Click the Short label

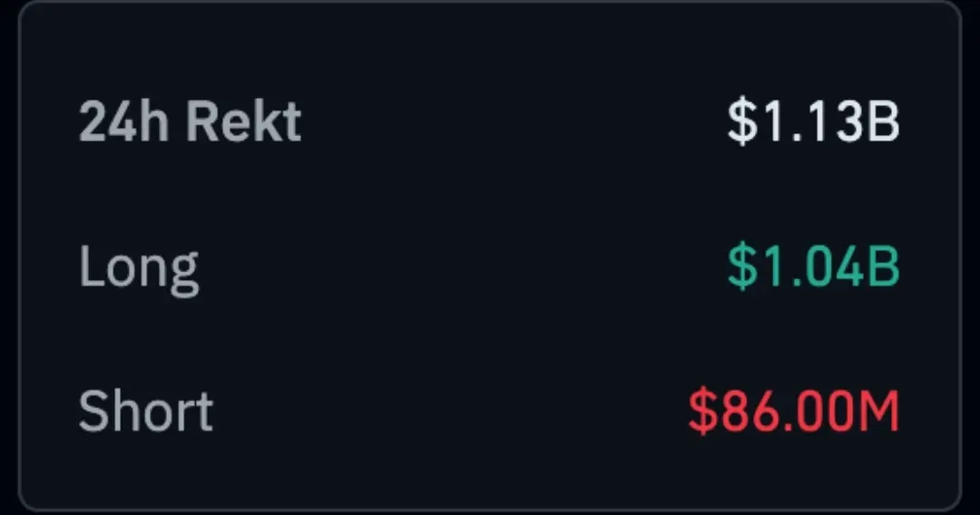coord(145,411)
